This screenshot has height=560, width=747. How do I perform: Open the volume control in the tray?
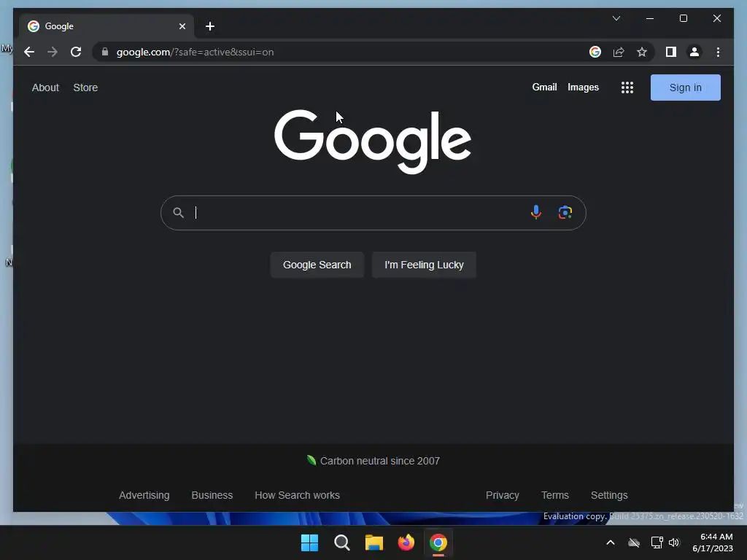click(674, 542)
